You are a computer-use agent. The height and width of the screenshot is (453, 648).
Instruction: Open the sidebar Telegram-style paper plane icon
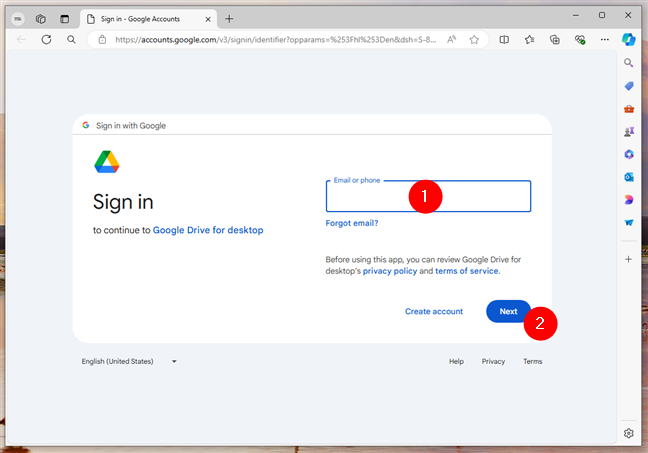[x=629, y=223]
